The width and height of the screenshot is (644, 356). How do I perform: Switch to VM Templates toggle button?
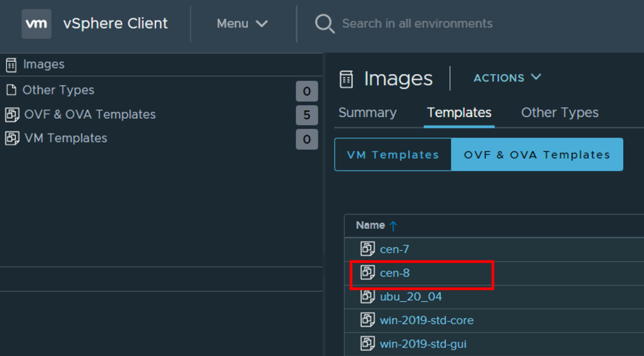[392, 155]
